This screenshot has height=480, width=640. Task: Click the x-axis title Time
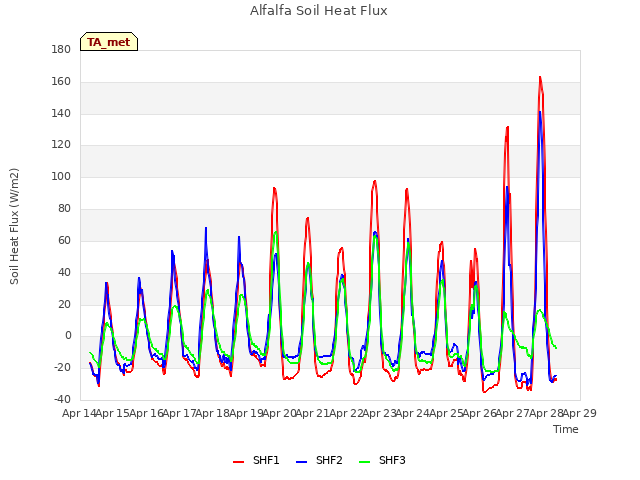(566, 429)
